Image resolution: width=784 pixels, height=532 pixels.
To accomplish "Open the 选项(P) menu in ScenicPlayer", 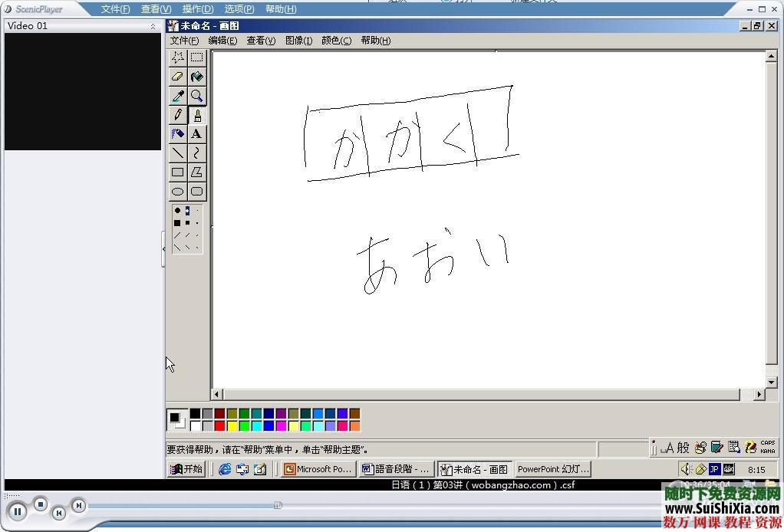I will pyautogui.click(x=239, y=9).
